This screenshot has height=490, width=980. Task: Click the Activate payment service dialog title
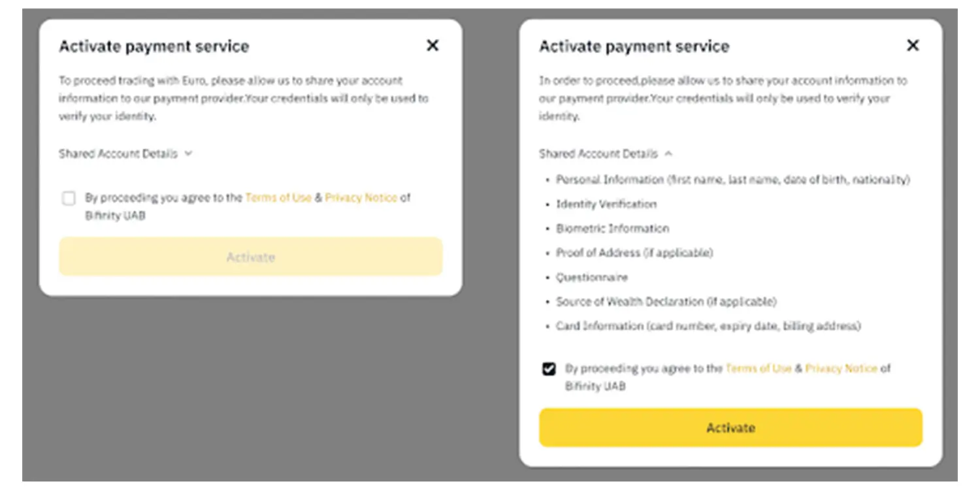pos(154,46)
